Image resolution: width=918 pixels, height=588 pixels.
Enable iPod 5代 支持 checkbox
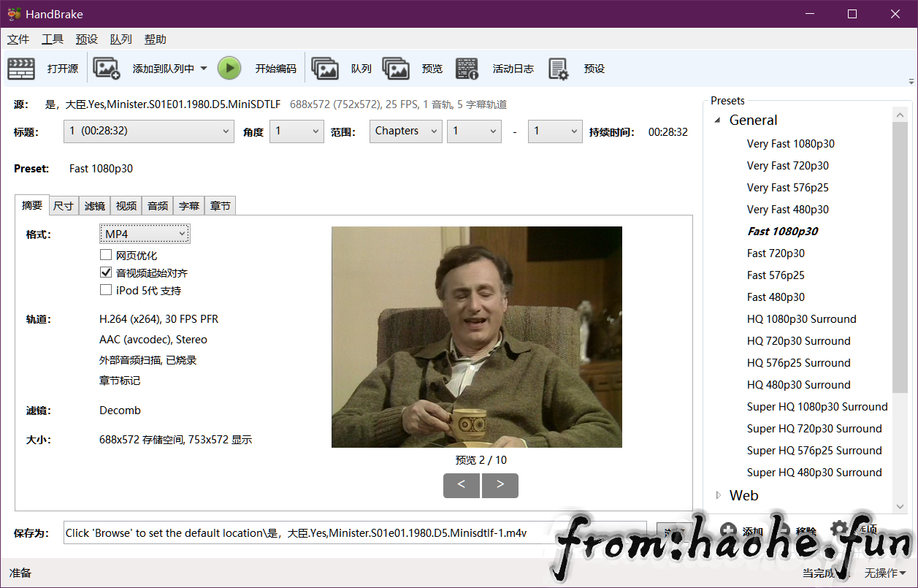point(106,291)
